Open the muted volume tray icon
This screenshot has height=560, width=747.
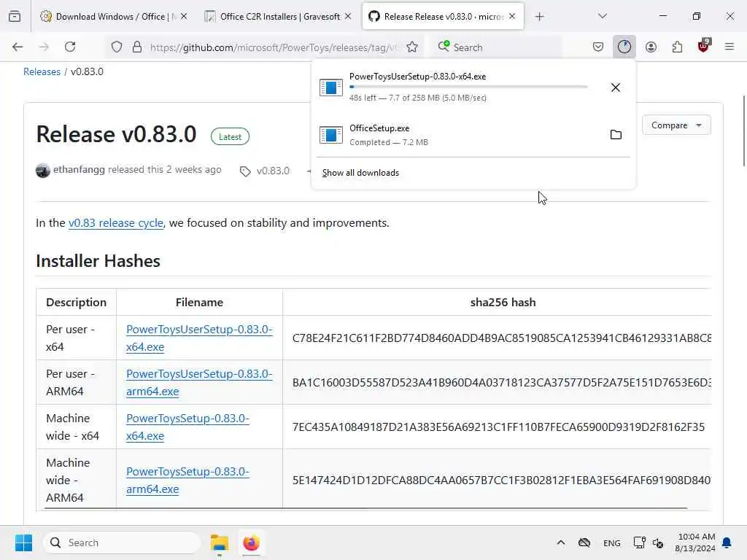tap(659, 542)
